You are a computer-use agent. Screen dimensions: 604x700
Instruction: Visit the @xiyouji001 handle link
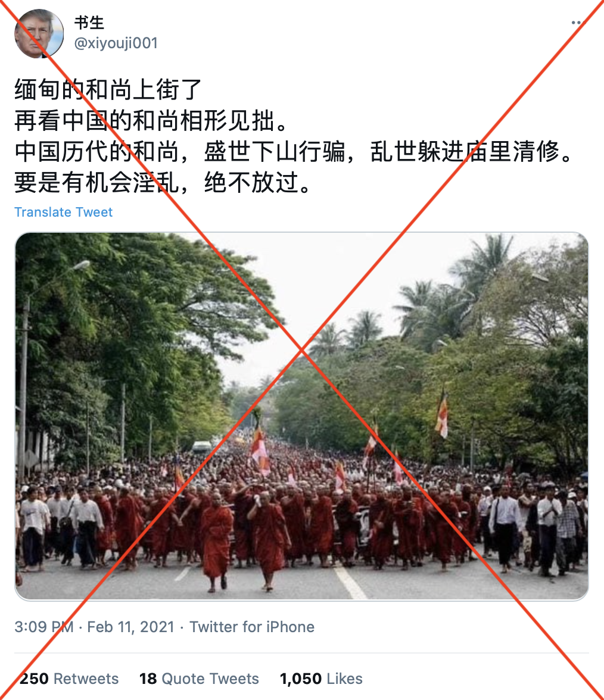116,43
